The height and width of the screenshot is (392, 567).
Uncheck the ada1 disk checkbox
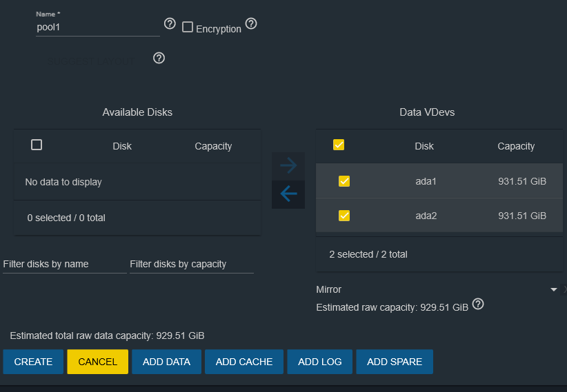pos(344,181)
